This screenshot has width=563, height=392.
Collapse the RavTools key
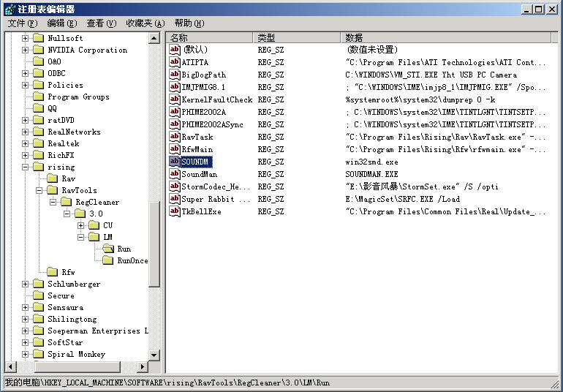point(39,190)
